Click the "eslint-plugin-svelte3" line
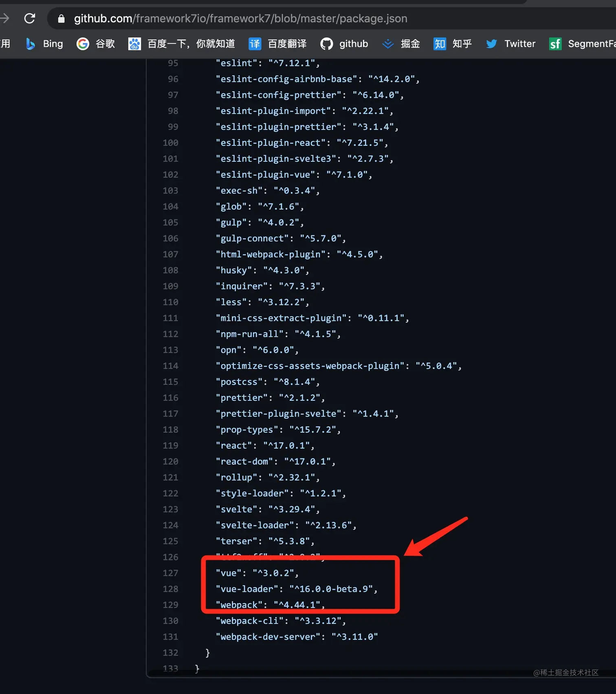Image resolution: width=616 pixels, height=694 pixels. pos(304,159)
